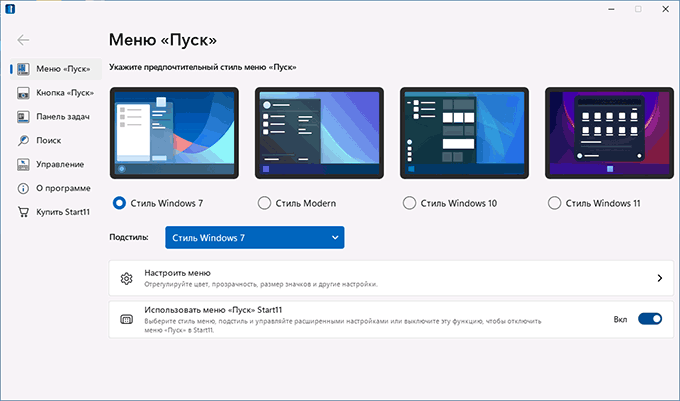Click the Подстиль label
680x401 pixels.
[129, 237]
